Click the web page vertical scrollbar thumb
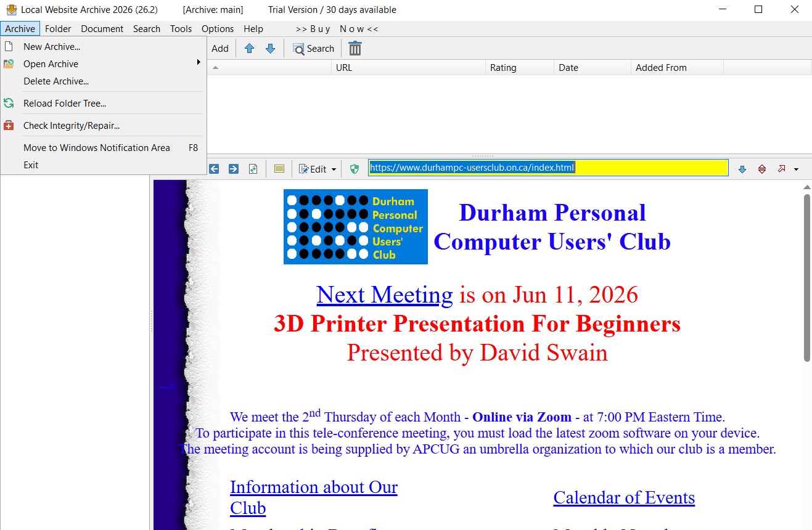Screen dimensions: 812x530 807,277
